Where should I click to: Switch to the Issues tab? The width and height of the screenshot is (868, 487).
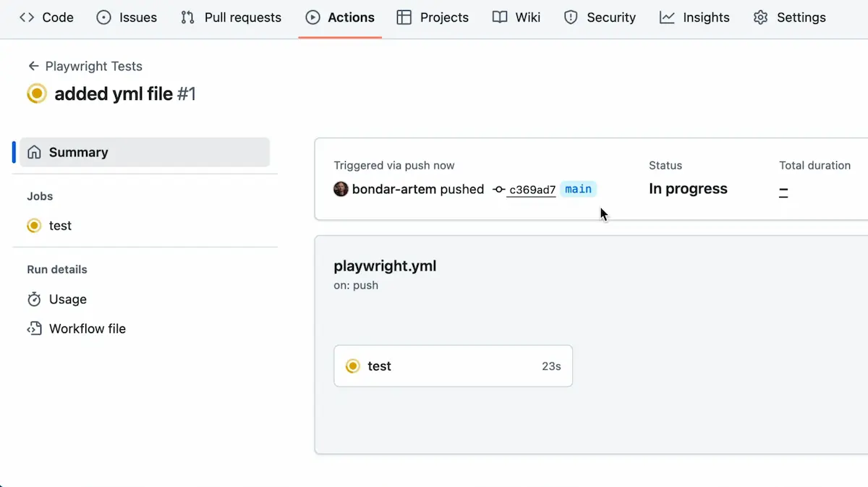point(127,17)
